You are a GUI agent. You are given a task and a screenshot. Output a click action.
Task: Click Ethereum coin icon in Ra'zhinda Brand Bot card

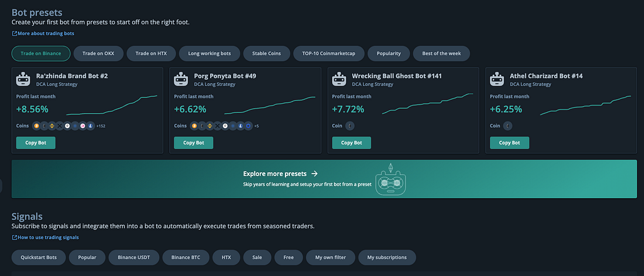pyautogui.click(x=45, y=126)
